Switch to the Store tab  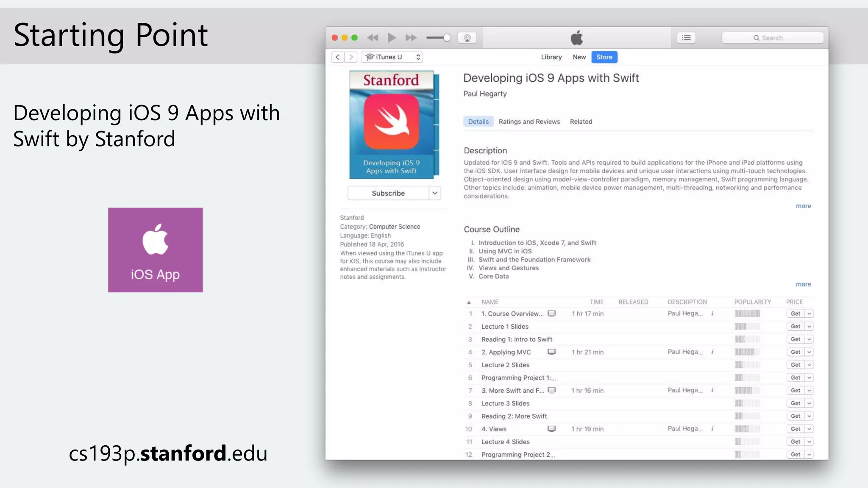(x=604, y=57)
